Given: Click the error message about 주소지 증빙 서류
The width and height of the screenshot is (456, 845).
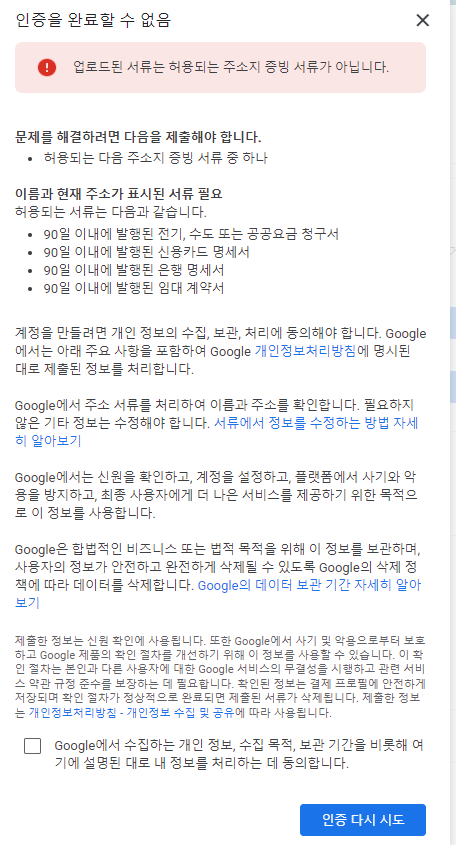Looking at the screenshot, I should coord(231,67).
